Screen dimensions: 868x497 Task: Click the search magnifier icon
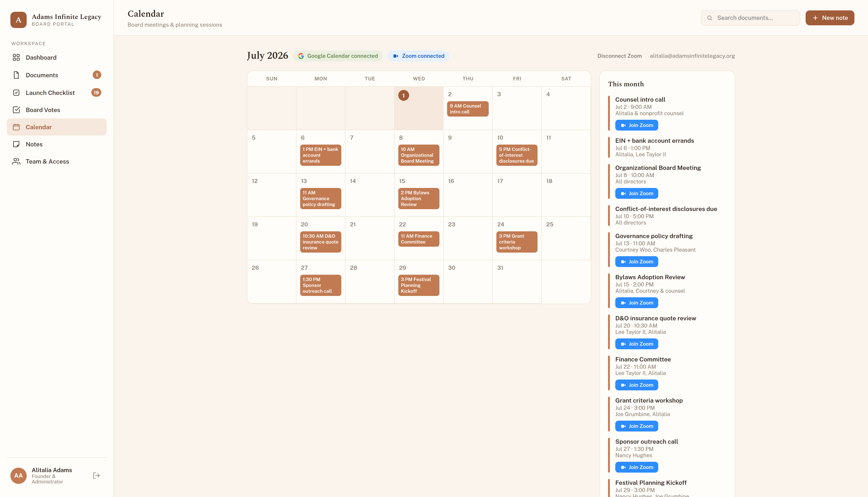(710, 18)
